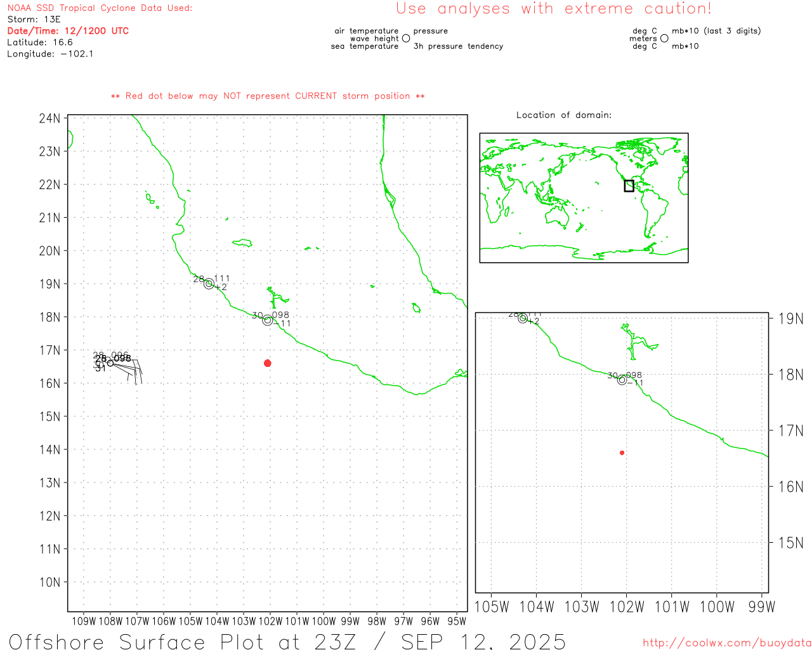The height and width of the screenshot is (650, 812).
Task: Open the world map domain thumbnail
Action: click(x=584, y=198)
